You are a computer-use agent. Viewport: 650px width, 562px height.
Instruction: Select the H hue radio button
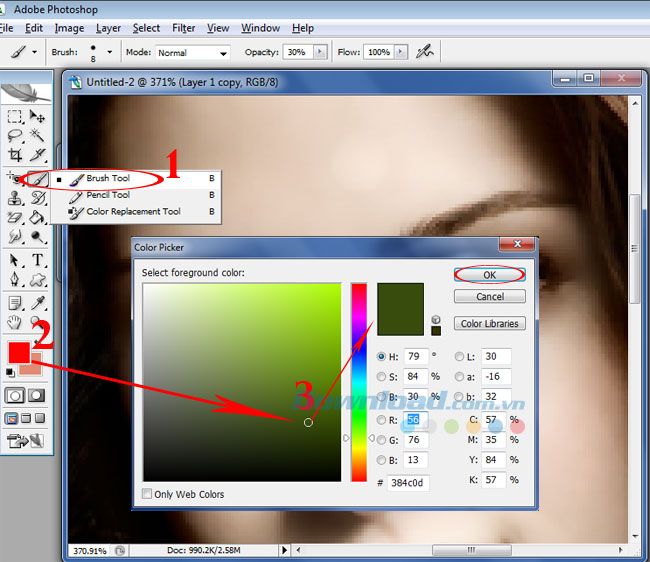[x=381, y=356]
